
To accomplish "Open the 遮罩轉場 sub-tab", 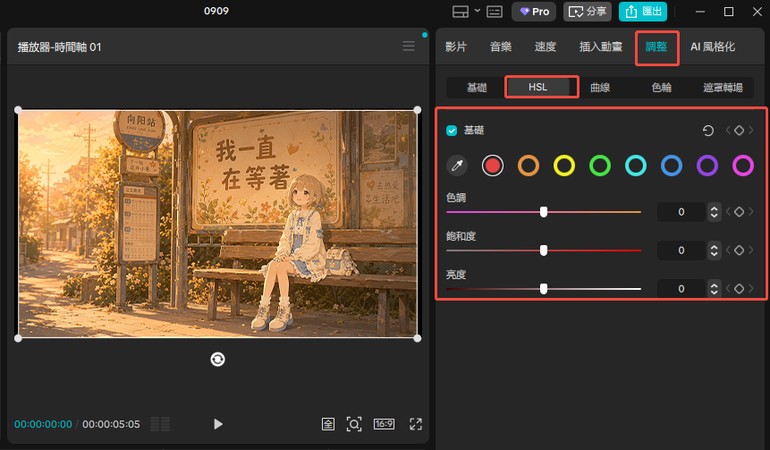I will [722, 87].
